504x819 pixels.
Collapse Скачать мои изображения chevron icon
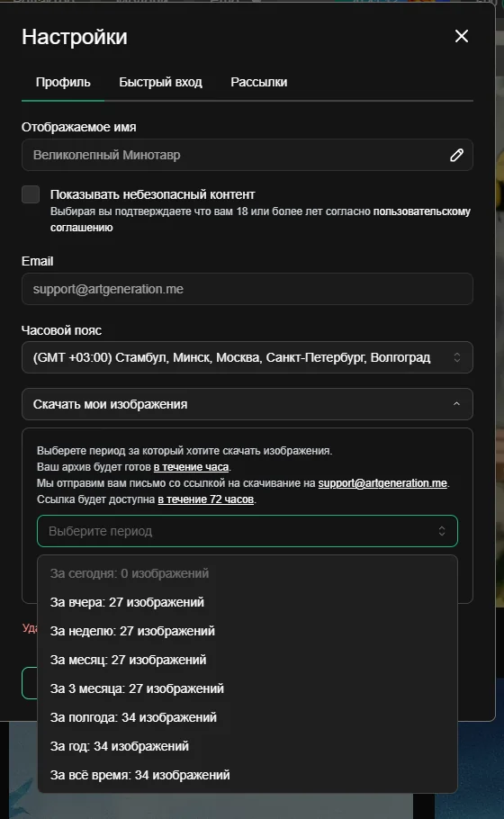tap(456, 404)
